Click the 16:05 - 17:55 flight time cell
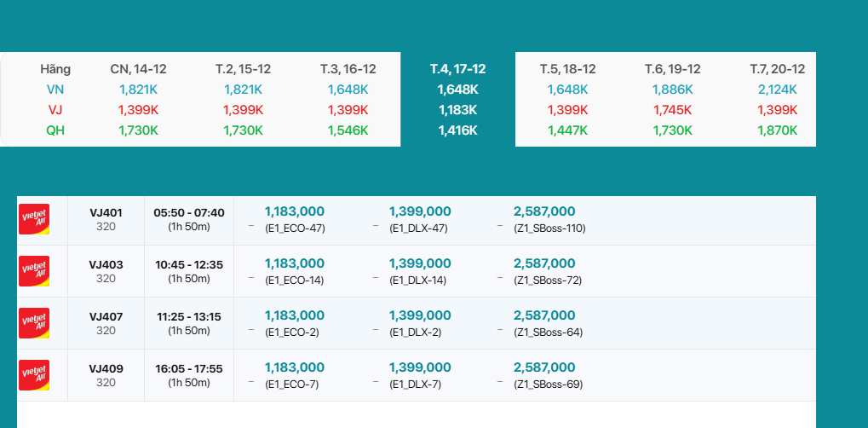868x428 pixels. pos(188,375)
